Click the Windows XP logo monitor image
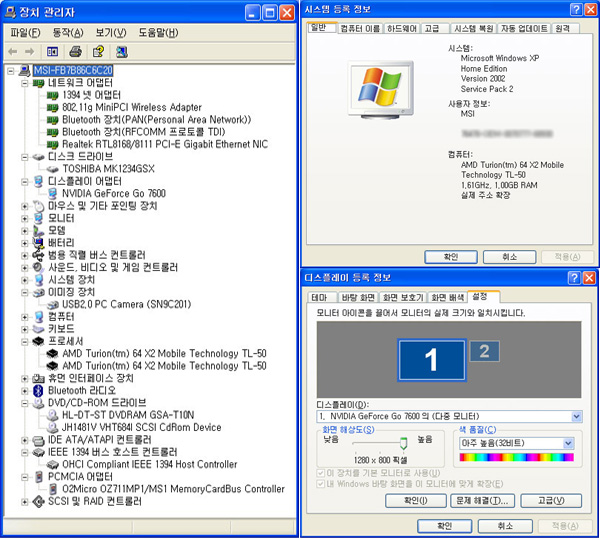This screenshot has width=600, height=540. tap(381, 89)
